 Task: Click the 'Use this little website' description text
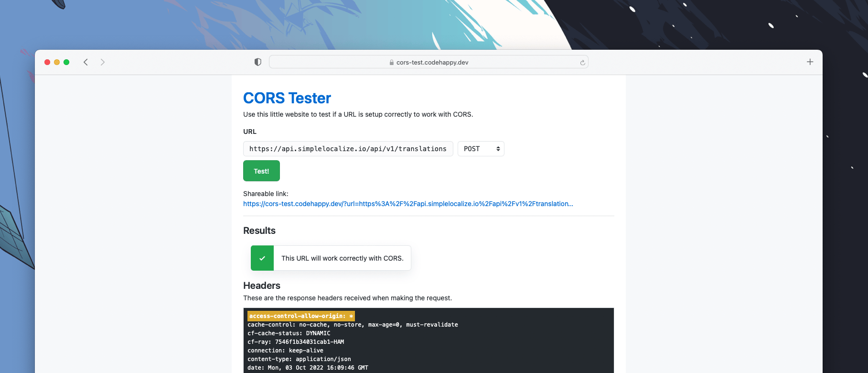coord(358,114)
